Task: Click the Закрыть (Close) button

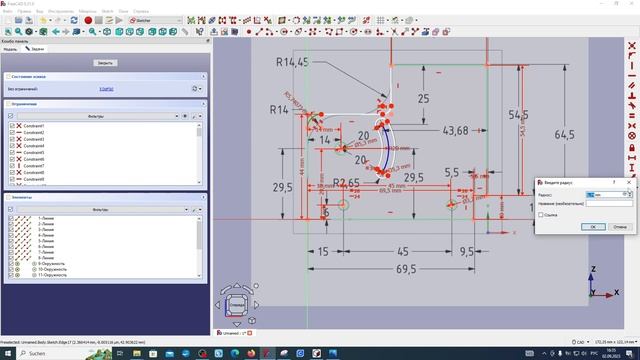Action: pyautogui.click(x=105, y=63)
